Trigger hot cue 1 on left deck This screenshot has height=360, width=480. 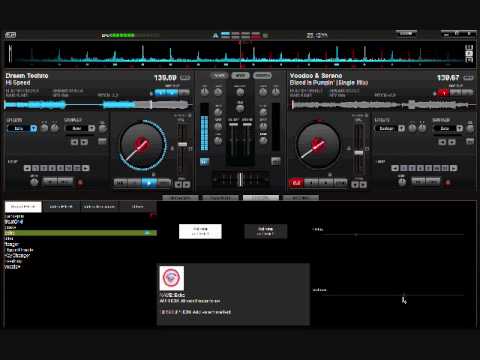[x=160, y=93]
